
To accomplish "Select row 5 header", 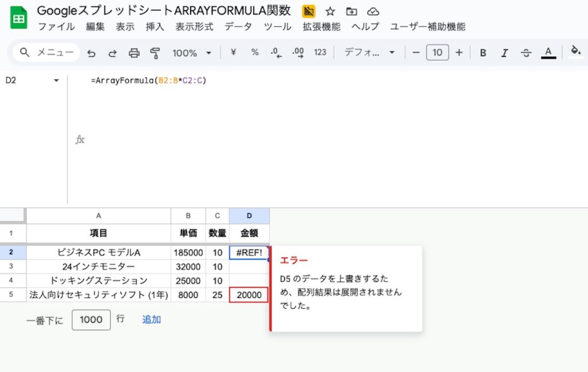I will coord(11,294).
